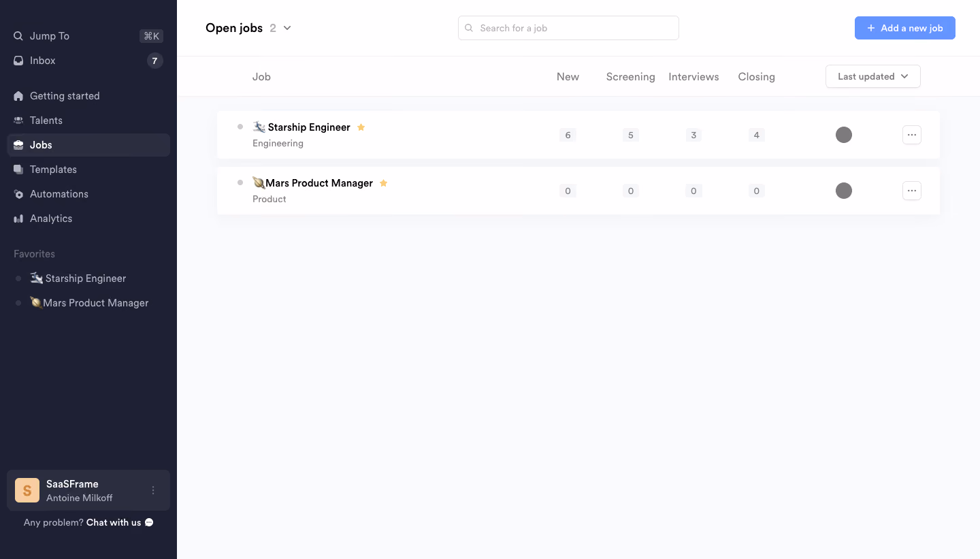Click the Templates stack icon
The image size is (980, 559).
18,170
